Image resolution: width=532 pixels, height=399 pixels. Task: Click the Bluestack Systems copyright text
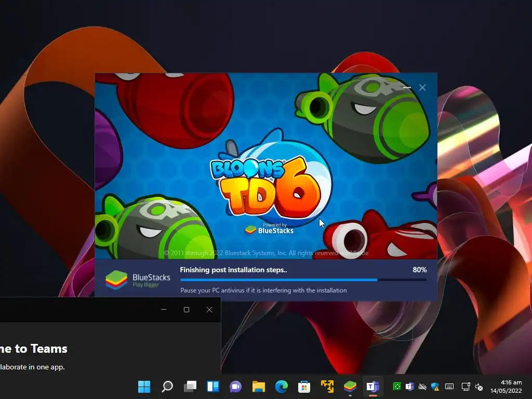[265, 253]
